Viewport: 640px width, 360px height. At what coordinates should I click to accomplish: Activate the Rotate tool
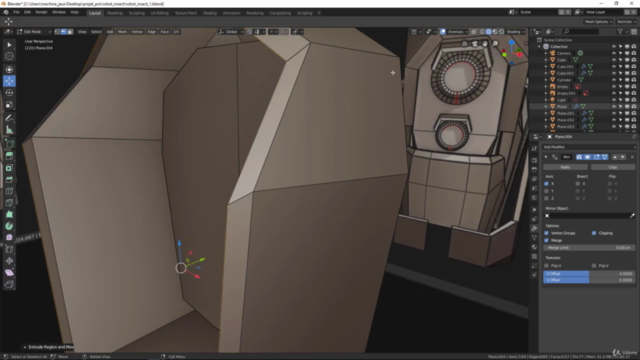point(9,93)
